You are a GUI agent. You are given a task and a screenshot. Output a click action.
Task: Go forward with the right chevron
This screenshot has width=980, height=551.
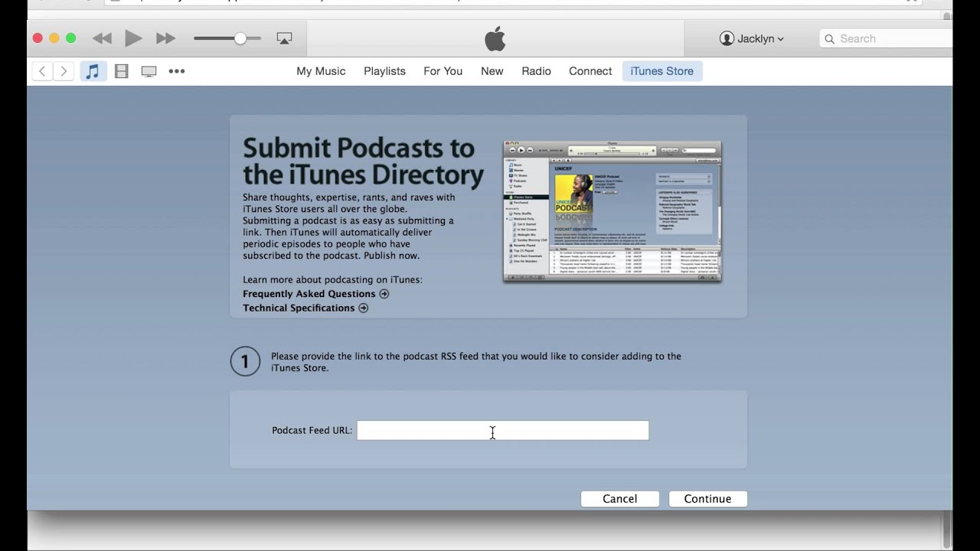coord(64,71)
